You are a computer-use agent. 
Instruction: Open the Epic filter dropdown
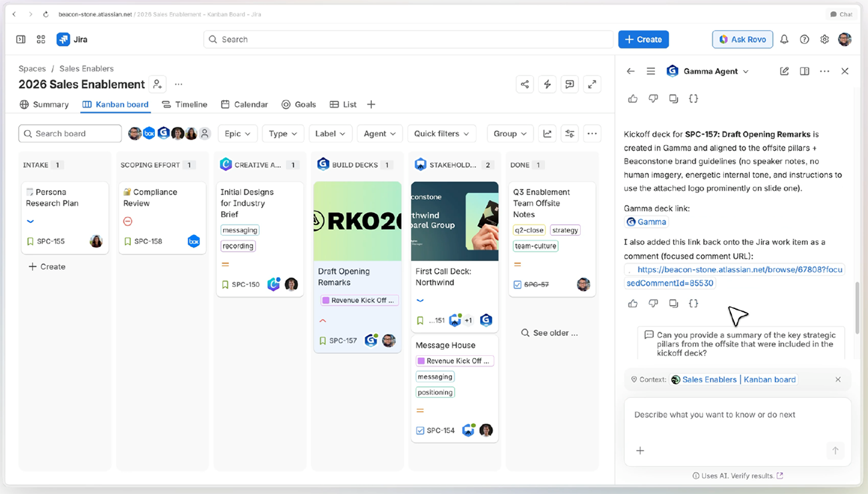click(x=238, y=134)
